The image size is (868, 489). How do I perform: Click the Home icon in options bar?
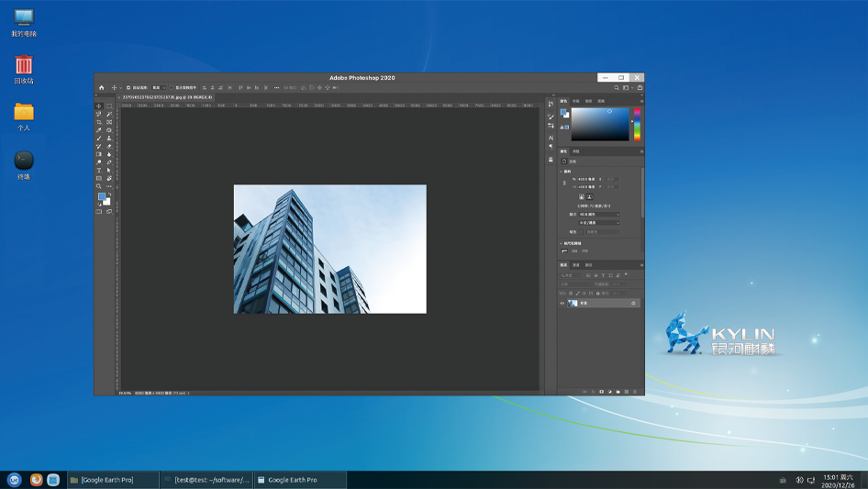pos(101,87)
